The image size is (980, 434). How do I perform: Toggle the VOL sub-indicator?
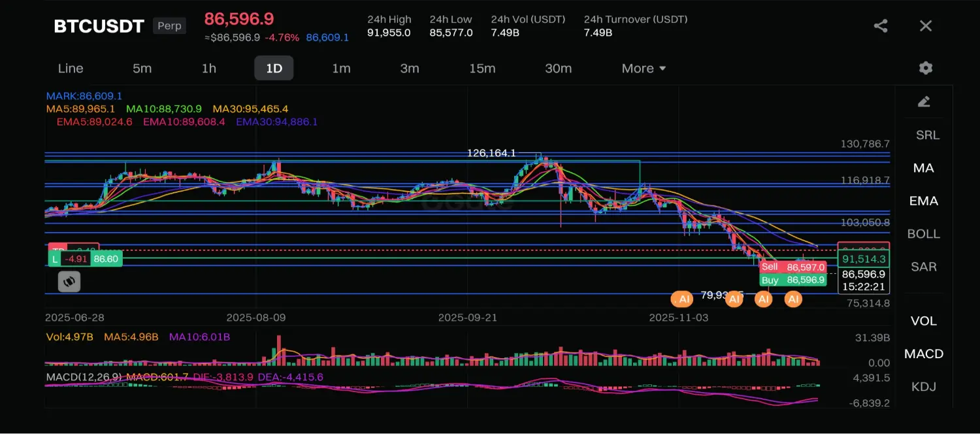tap(924, 321)
